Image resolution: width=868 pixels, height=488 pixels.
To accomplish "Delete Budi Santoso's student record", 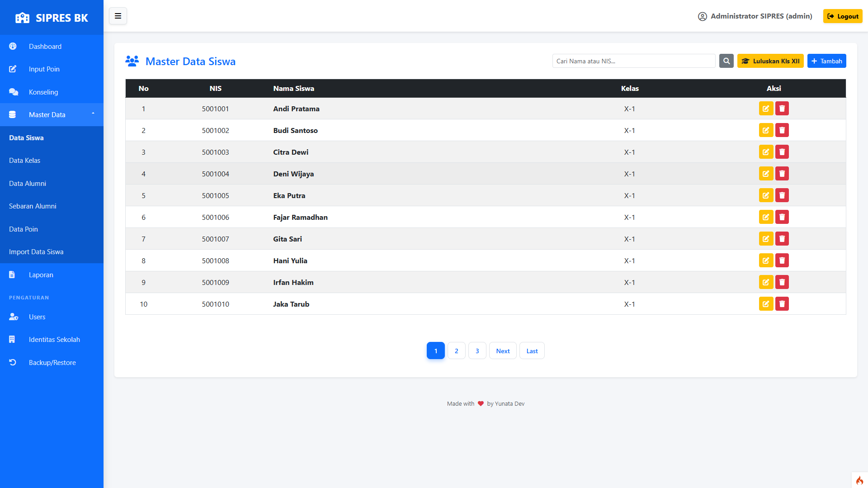I will point(782,130).
